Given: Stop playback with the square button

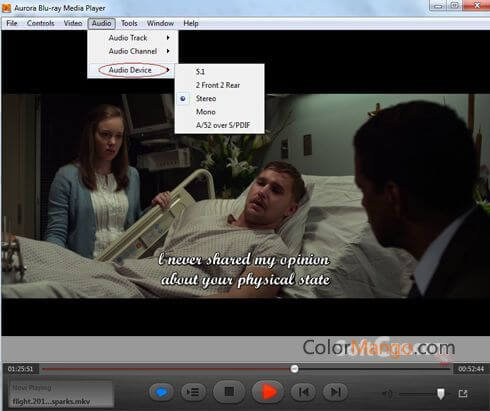Looking at the screenshot, I should point(229,392).
